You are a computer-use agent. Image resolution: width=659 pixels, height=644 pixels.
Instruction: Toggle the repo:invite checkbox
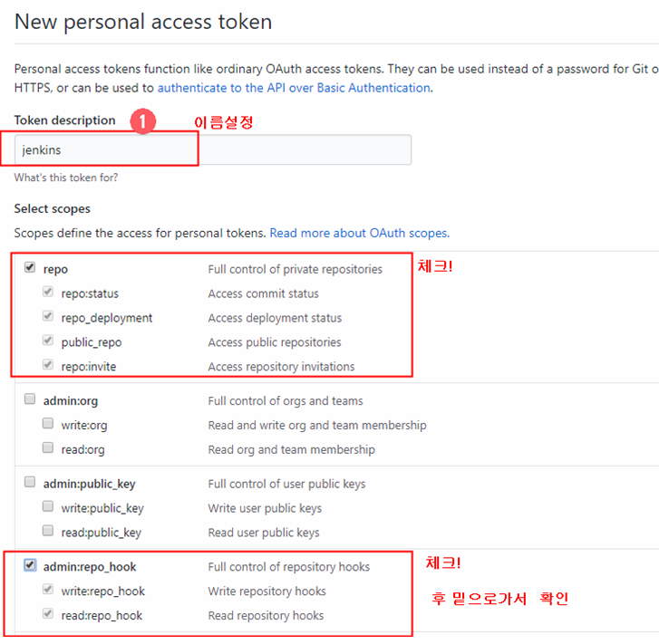tap(48, 365)
